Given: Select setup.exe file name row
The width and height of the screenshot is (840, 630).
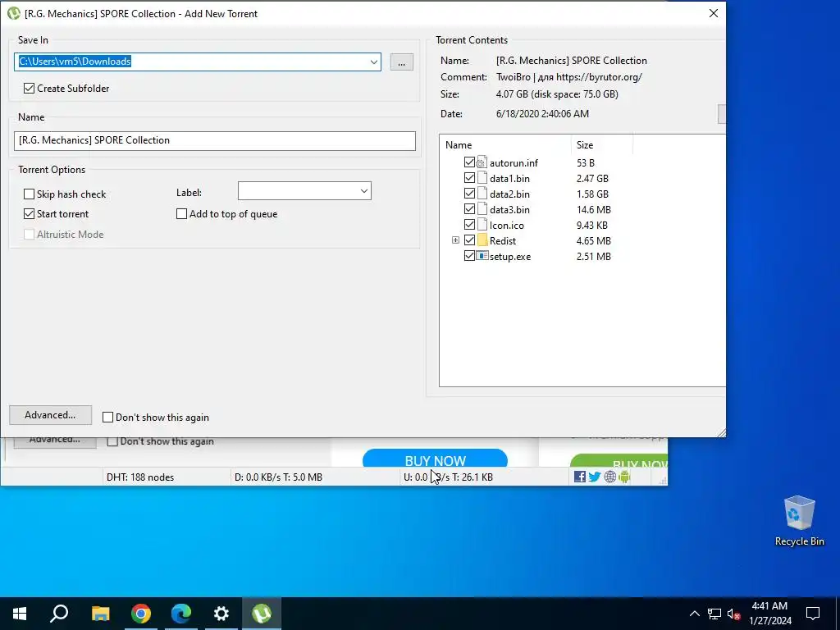Looking at the screenshot, I should tap(510, 257).
